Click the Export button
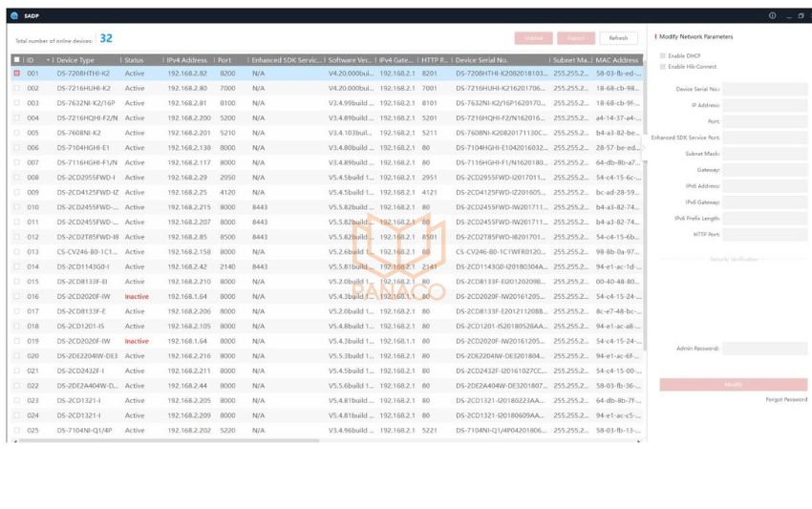Screen dimensions: 812x509 click(x=576, y=38)
